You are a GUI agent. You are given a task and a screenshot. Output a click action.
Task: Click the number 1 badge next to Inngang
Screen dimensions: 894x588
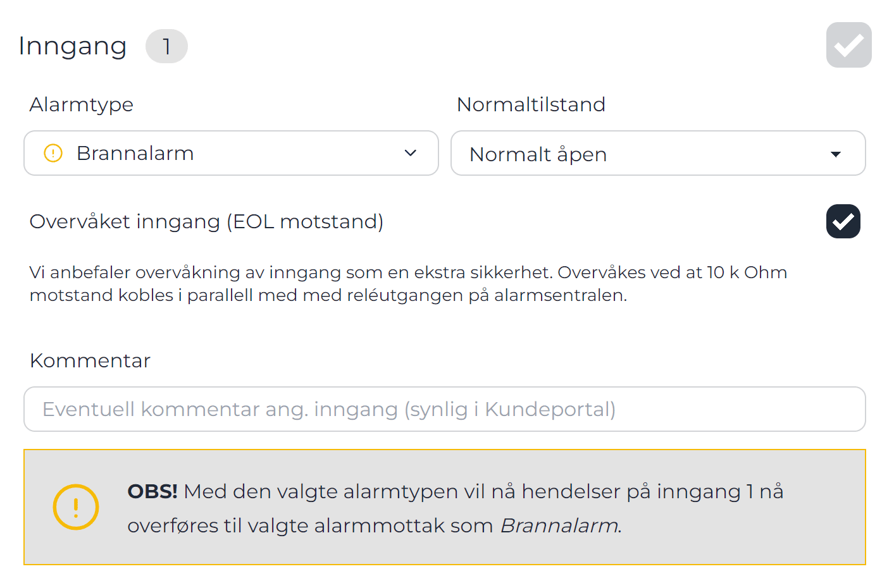[166, 46]
